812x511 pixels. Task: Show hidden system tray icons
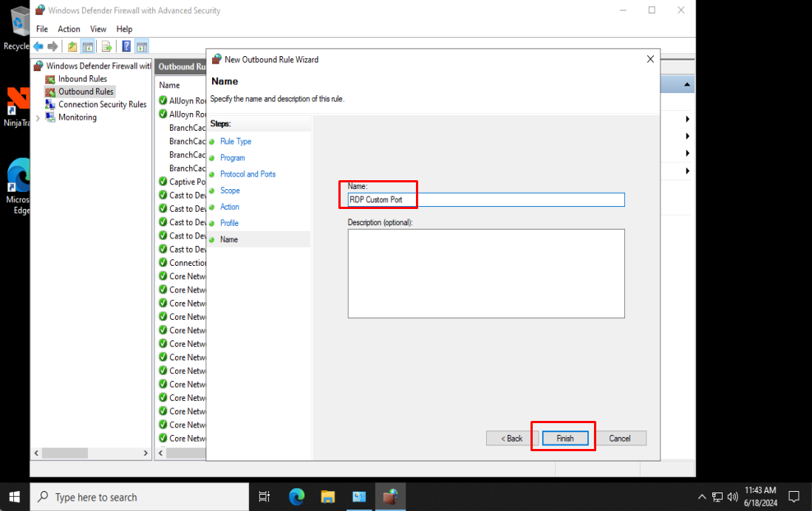702,497
